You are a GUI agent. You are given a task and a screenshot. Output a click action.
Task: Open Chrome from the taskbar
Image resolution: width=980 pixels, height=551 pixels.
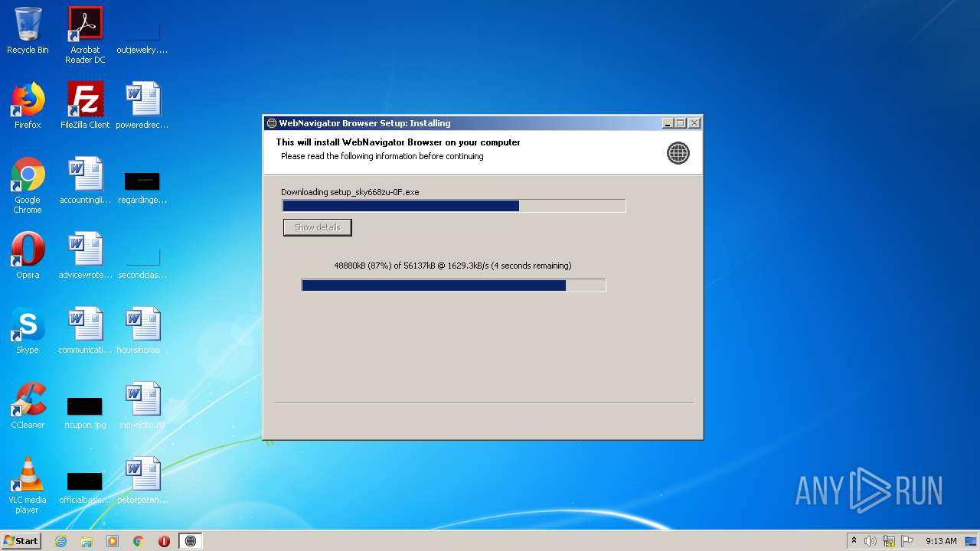139,541
